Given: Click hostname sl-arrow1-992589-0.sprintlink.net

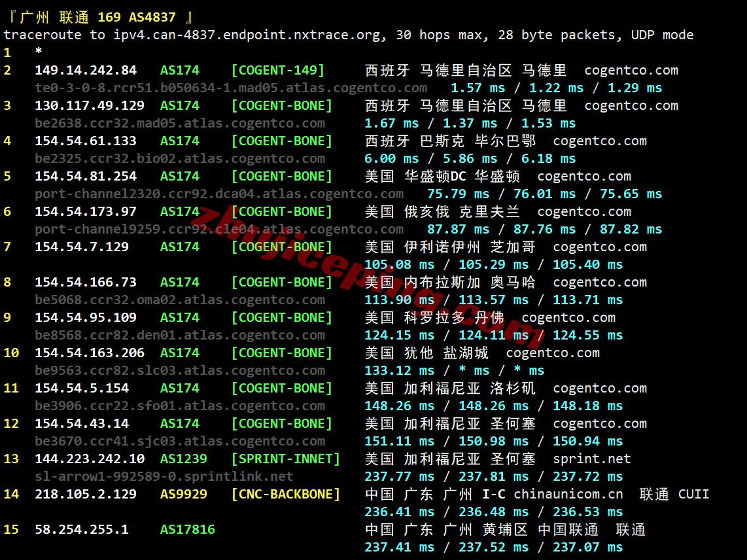Looking at the screenshot, I should tap(164, 476).
